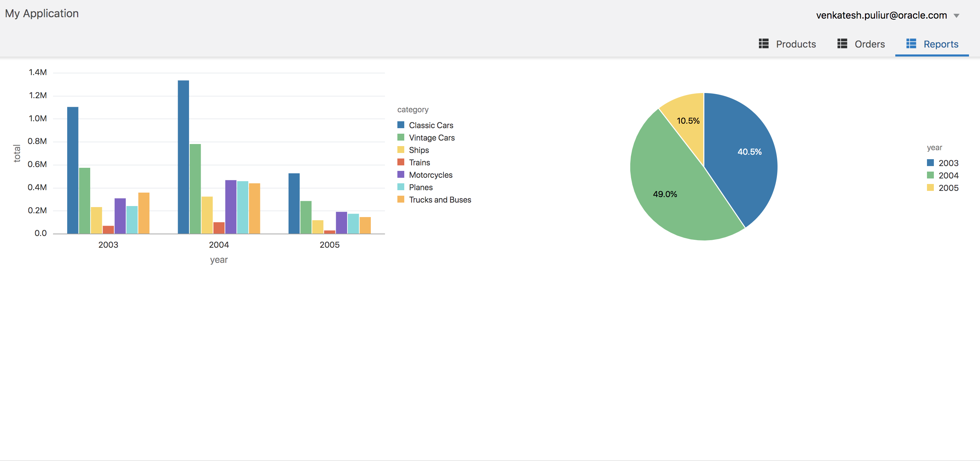Click the Planes legend label
The height and width of the screenshot is (461, 980).
click(x=421, y=187)
